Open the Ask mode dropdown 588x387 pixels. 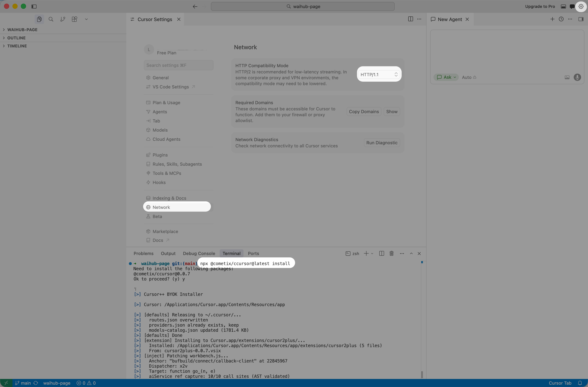[446, 77]
